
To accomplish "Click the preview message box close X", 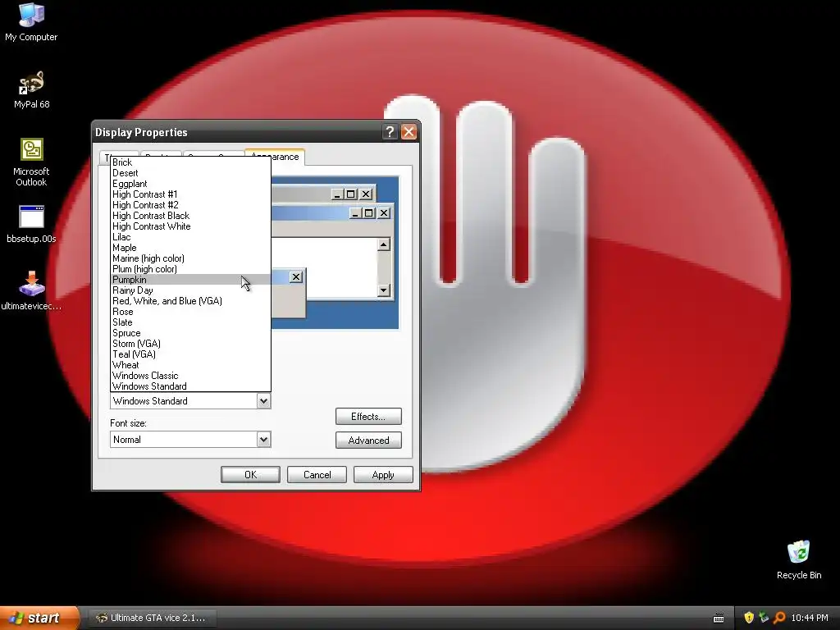I will [295, 277].
